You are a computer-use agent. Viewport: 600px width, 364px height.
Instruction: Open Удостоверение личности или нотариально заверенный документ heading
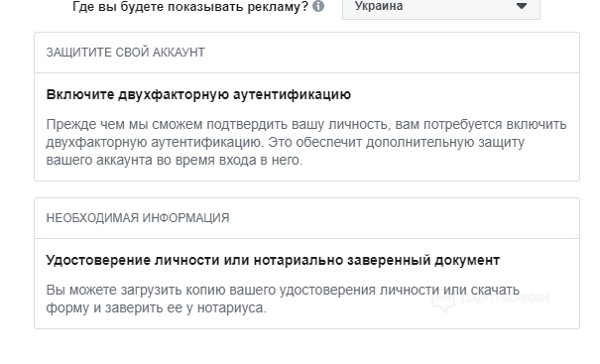pos(273,260)
